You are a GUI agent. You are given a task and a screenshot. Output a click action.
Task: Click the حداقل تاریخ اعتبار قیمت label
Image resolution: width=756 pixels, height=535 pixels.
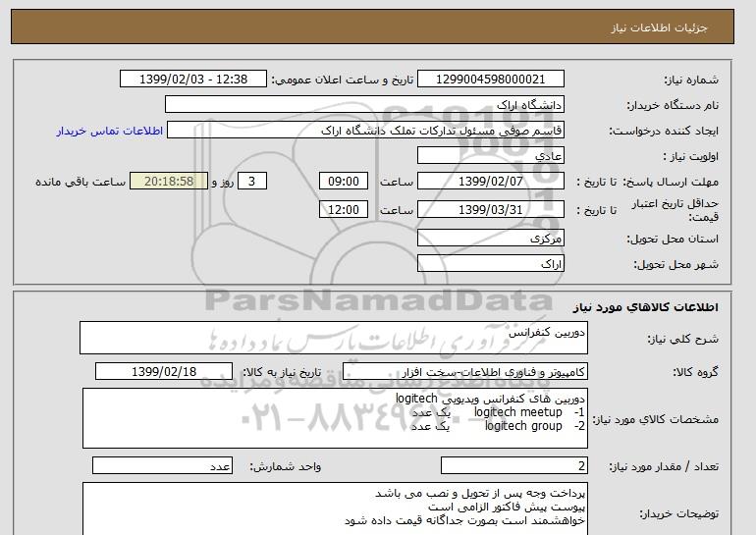[x=675, y=210]
